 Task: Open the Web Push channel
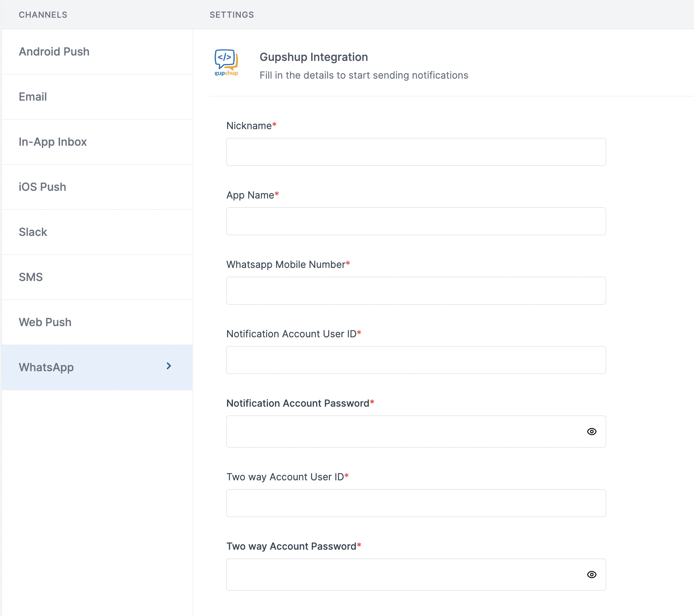[x=97, y=322]
